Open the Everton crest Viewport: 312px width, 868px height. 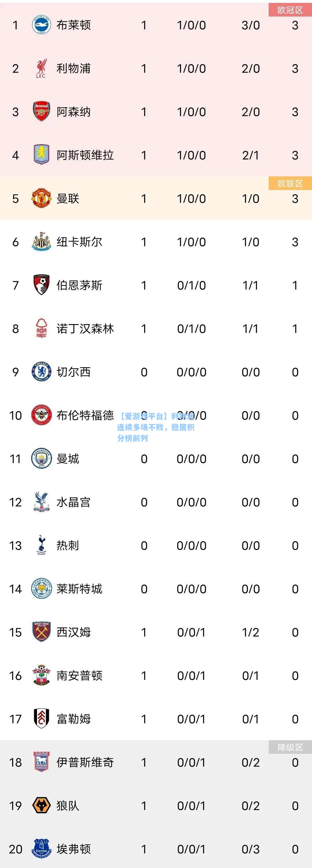coord(41,849)
